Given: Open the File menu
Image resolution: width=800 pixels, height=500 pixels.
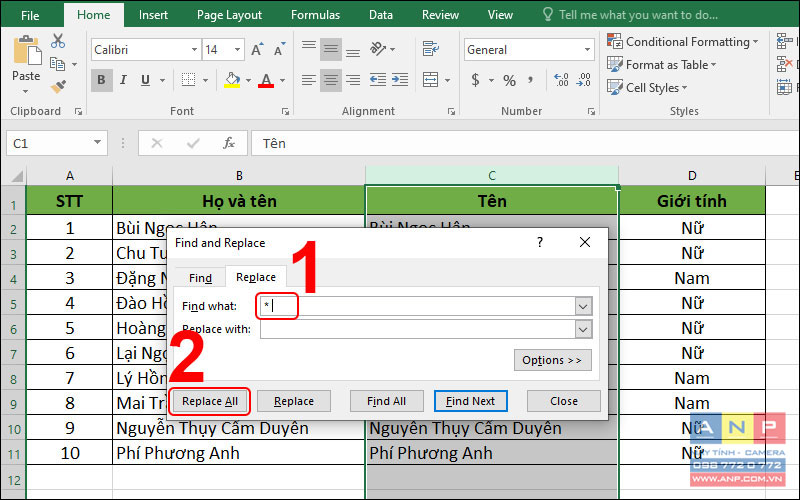Looking at the screenshot, I should pos(30,15).
